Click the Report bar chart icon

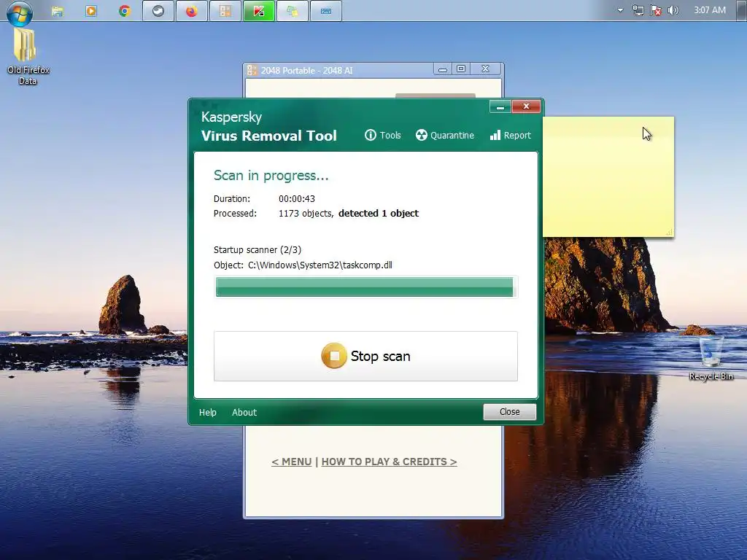pyautogui.click(x=495, y=135)
